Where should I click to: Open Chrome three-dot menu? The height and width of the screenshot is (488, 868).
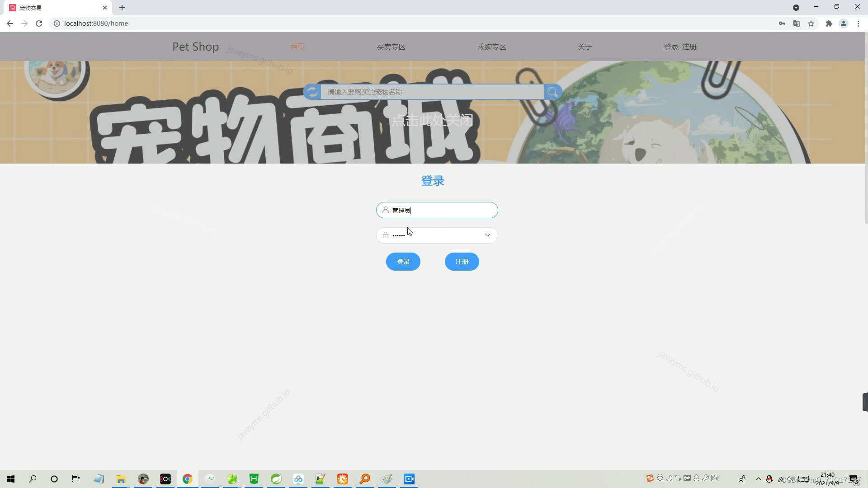[x=858, y=23]
